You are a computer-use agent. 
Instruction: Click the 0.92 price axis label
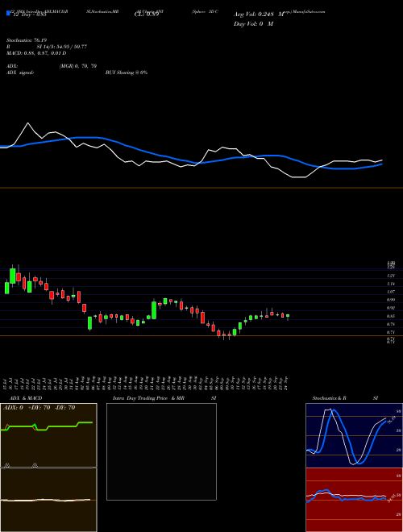click(x=391, y=308)
